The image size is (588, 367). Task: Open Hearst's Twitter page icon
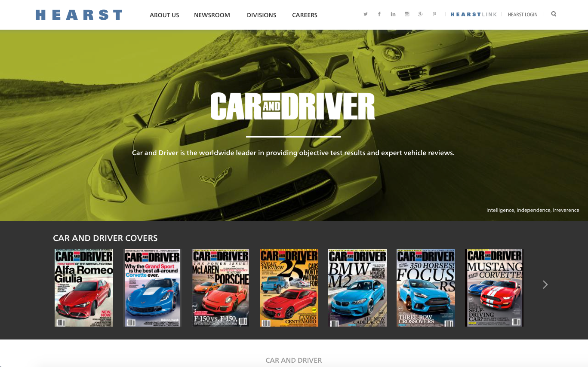[366, 14]
